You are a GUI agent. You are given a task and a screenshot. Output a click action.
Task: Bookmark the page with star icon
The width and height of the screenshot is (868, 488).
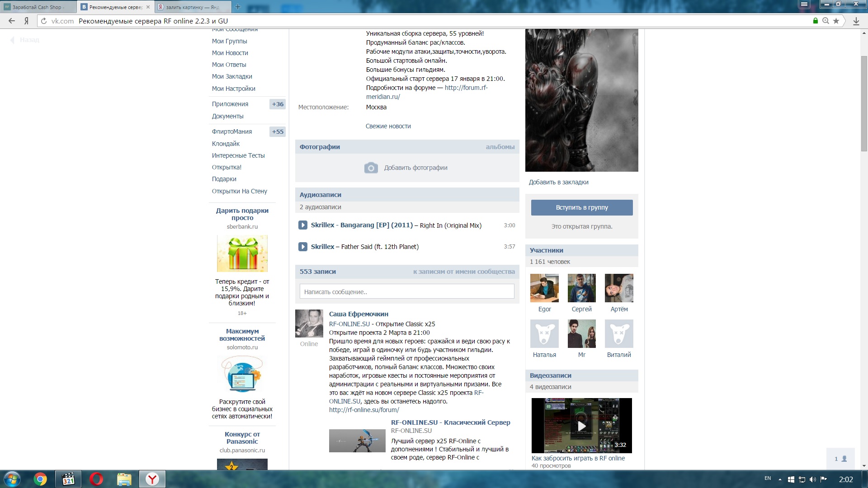[x=836, y=21]
